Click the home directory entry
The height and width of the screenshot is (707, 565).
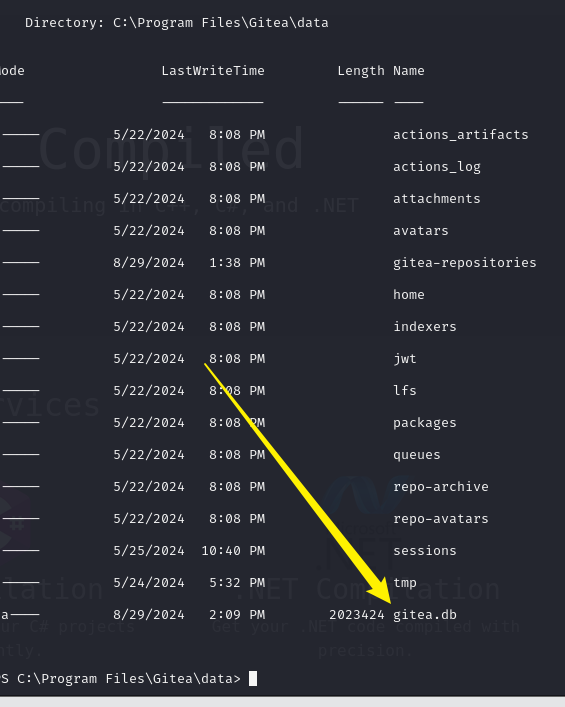pyautogui.click(x=409, y=295)
